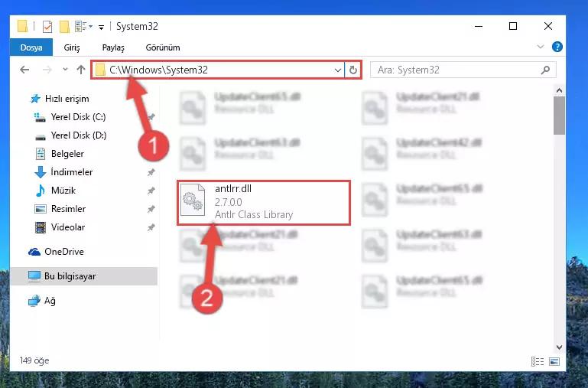The height and width of the screenshot is (388, 588).
Task: Go up one folder level
Action: 80,70
